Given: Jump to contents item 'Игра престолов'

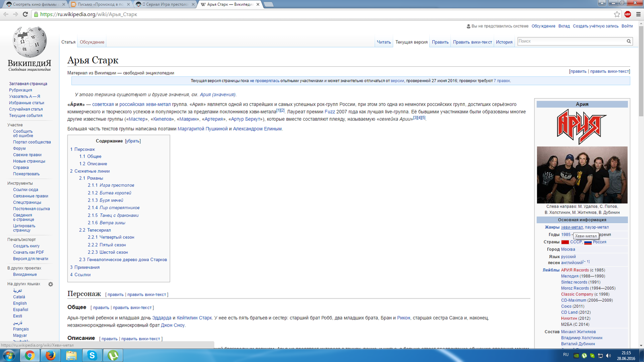Looking at the screenshot, I should [x=117, y=185].
